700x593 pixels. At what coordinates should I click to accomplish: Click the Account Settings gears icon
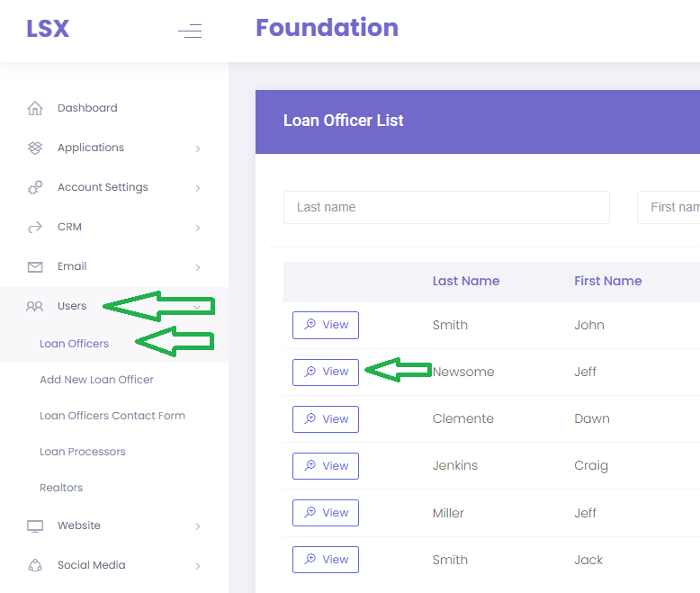(35, 187)
